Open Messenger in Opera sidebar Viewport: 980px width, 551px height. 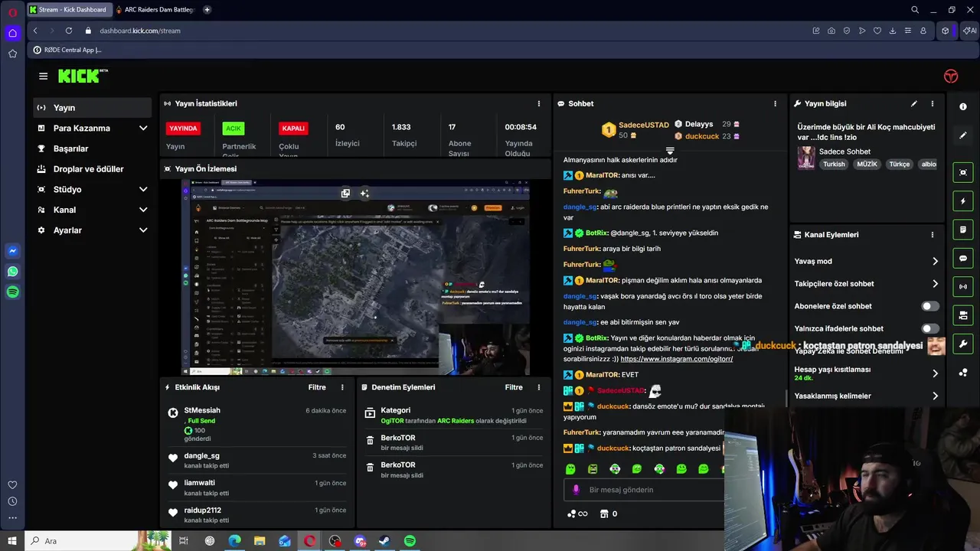point(12,250)
